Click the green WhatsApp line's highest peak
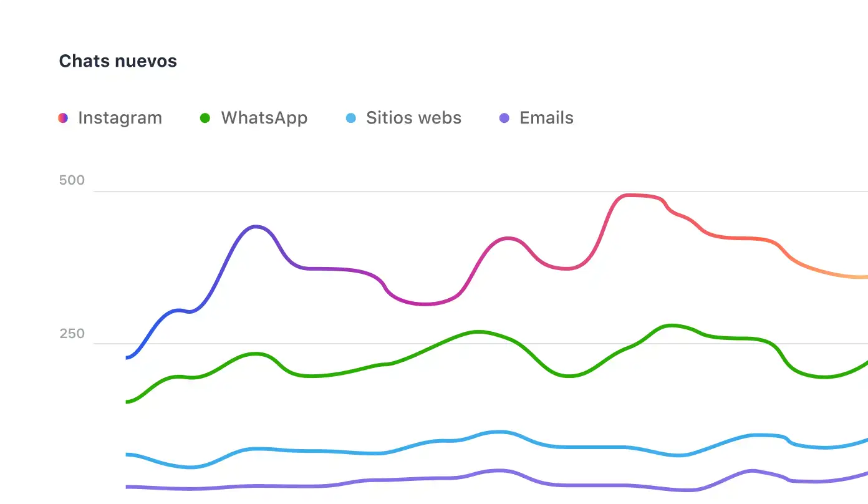Image resolution: width=868 pixels, height=504 pixels. point(672,325)
